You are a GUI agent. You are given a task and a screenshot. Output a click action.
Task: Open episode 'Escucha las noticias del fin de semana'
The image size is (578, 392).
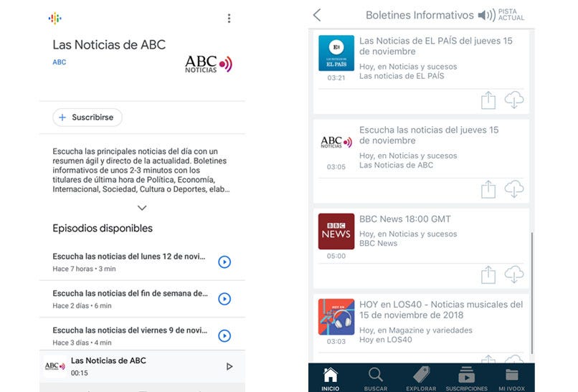click(x=130, y=293)
